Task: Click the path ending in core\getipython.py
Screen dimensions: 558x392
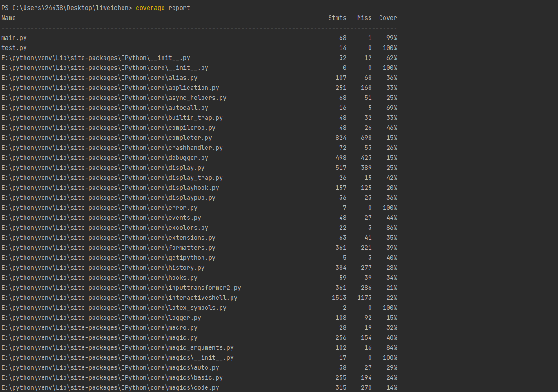Action: click(109, 258)
